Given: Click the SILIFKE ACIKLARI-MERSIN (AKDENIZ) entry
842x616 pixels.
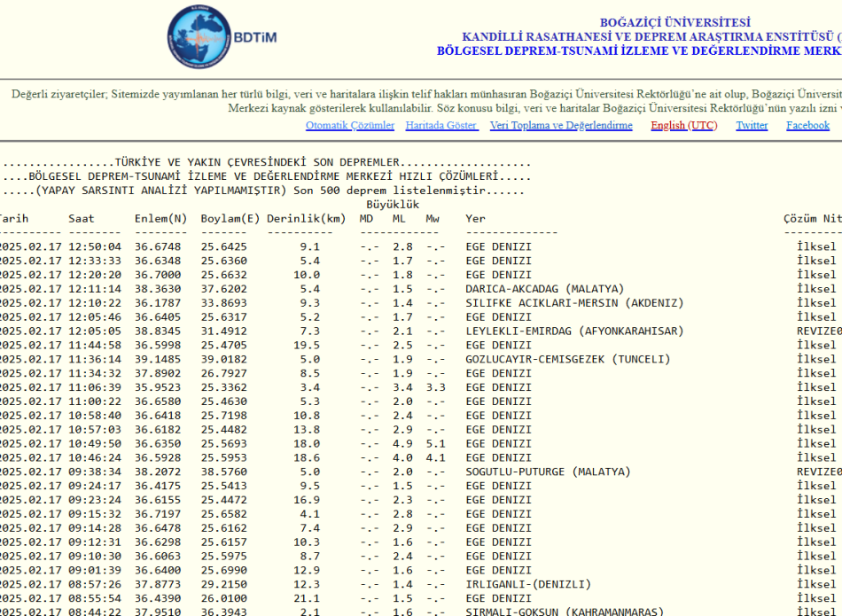Looking at the screenshot, I should (x=574, y=303).
